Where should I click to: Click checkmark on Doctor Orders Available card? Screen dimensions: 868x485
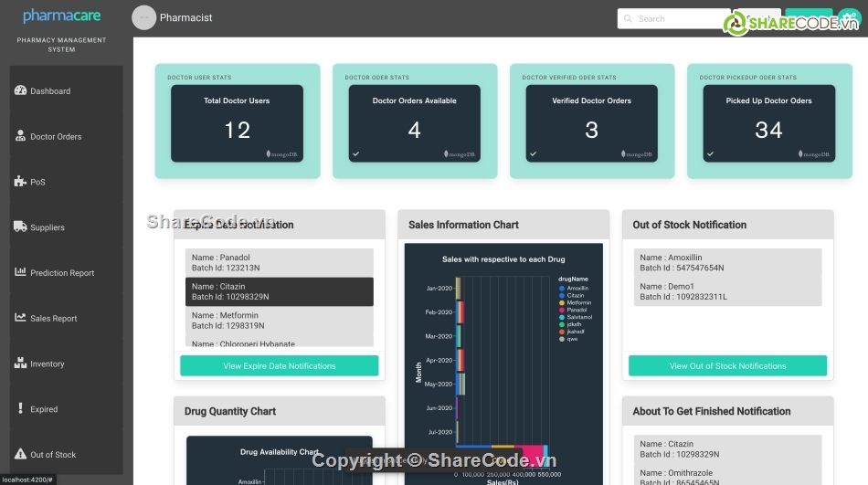[355, 154]
